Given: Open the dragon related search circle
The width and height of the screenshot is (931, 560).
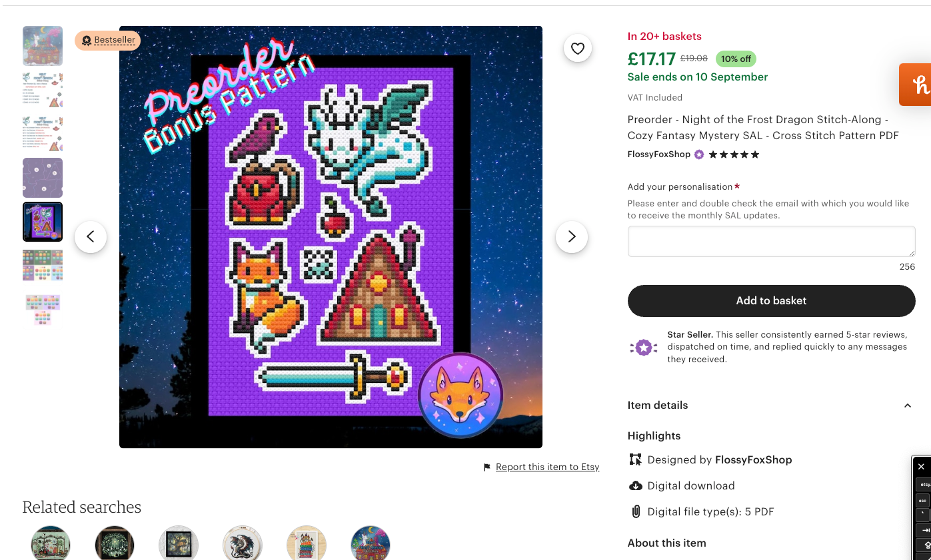Looking at the screenshot, I should coord(242,543).
